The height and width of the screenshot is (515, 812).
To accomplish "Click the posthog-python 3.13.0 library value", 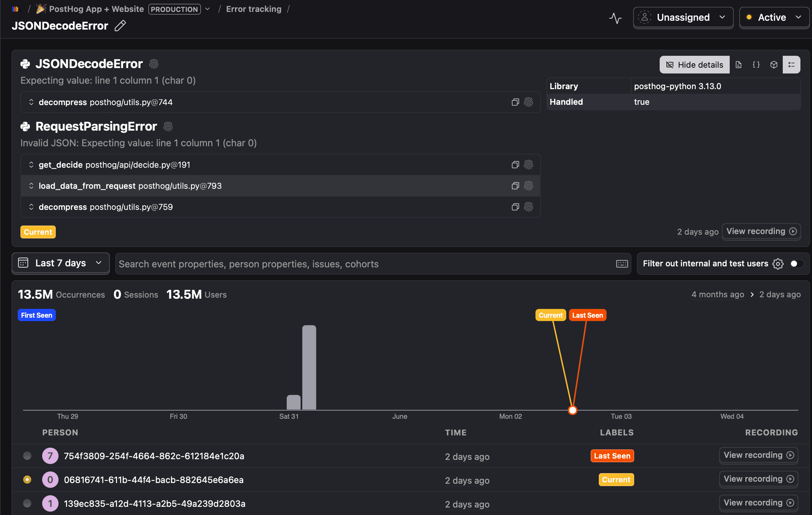I will 677,86.
